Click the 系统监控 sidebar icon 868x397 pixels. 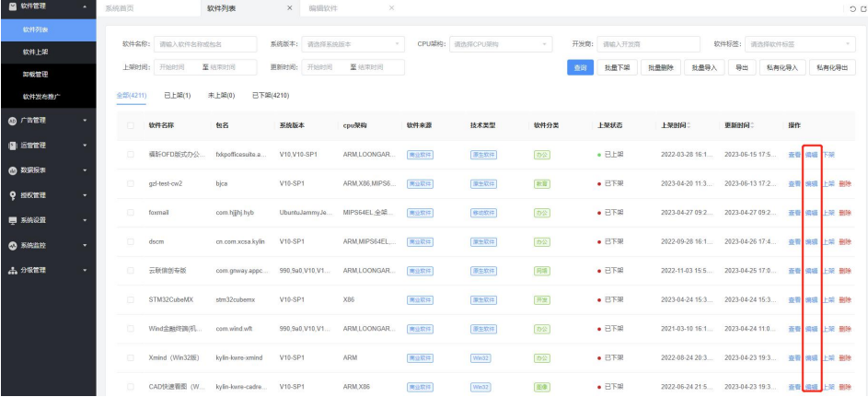coord(12,245)
